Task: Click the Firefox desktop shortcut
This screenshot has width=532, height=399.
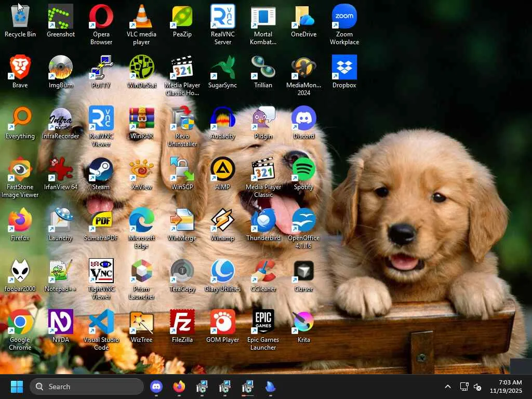Action: [x=20, y=224]
